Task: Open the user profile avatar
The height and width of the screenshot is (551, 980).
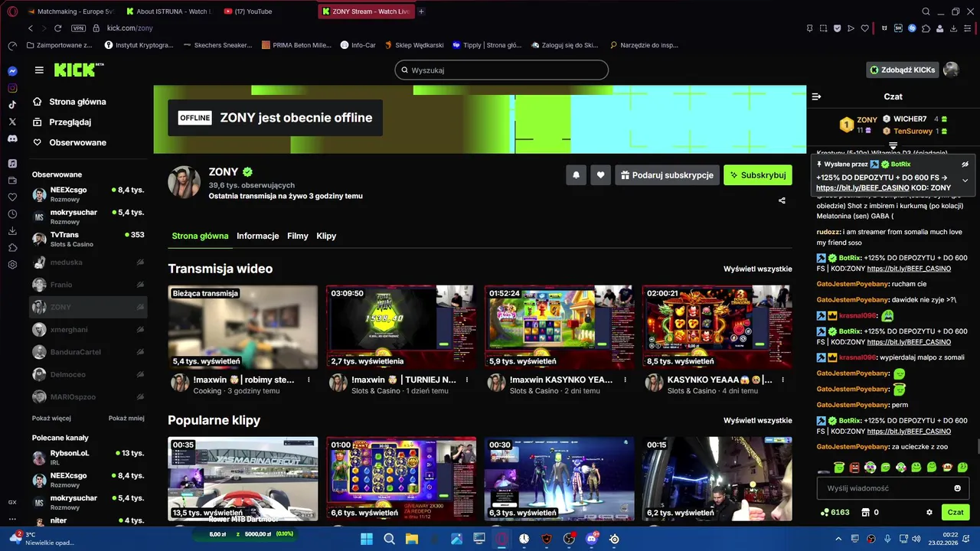Action: (x=951, y=70)
